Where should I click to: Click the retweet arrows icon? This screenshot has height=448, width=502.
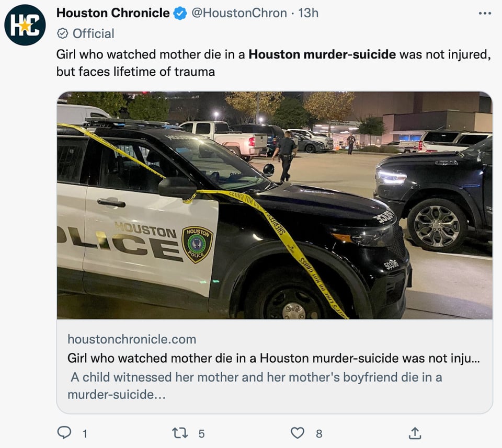(x=180, y=433)
